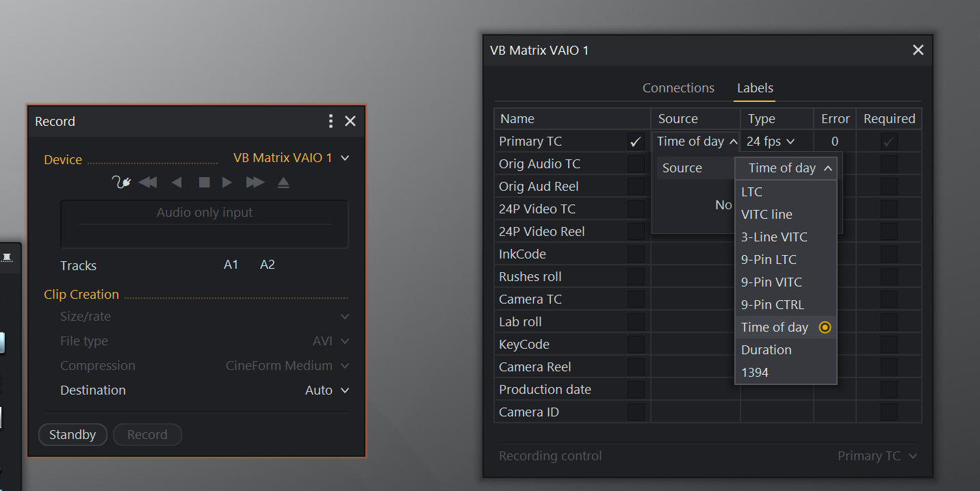
Task: Click the stop transport button
Action: [x=204, y=183]
